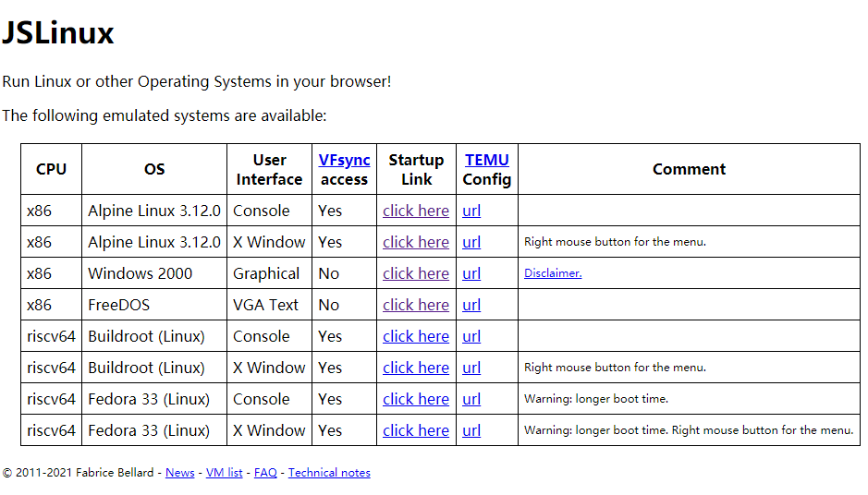The image size is (868, 495).
Task: Open the Disclaimer link in Windows 2000 row
Action: pos(553,273)
